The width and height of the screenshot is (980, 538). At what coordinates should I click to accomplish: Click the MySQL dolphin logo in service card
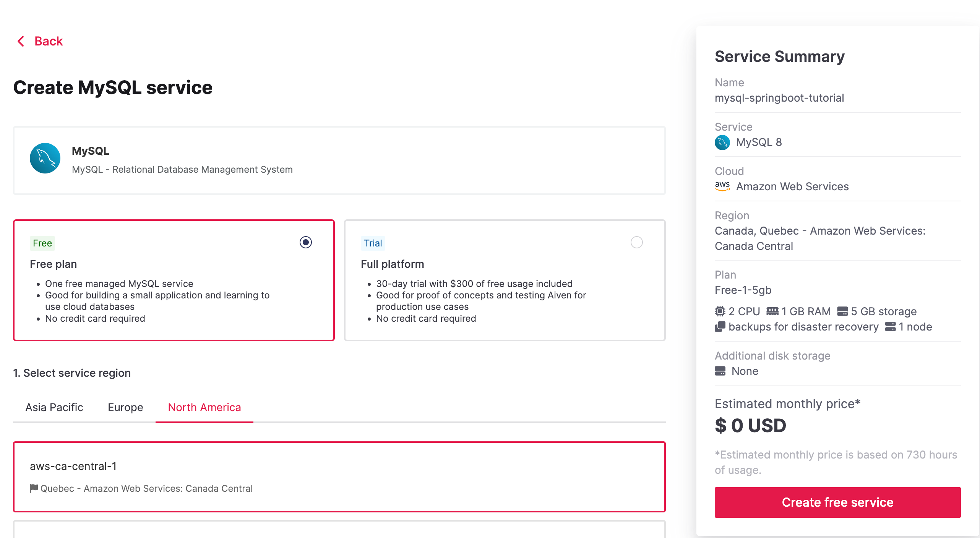pyautogui.click(x=45, y=158)
